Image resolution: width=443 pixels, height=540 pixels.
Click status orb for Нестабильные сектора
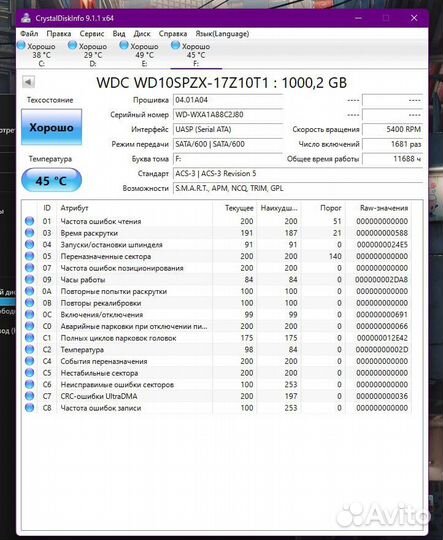[30, 373]
